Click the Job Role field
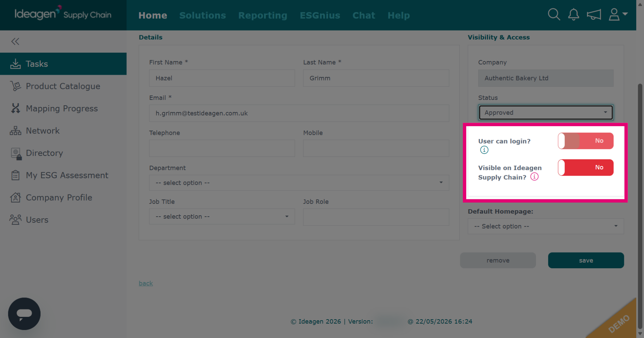644x338 pixels. pos(376,217)
